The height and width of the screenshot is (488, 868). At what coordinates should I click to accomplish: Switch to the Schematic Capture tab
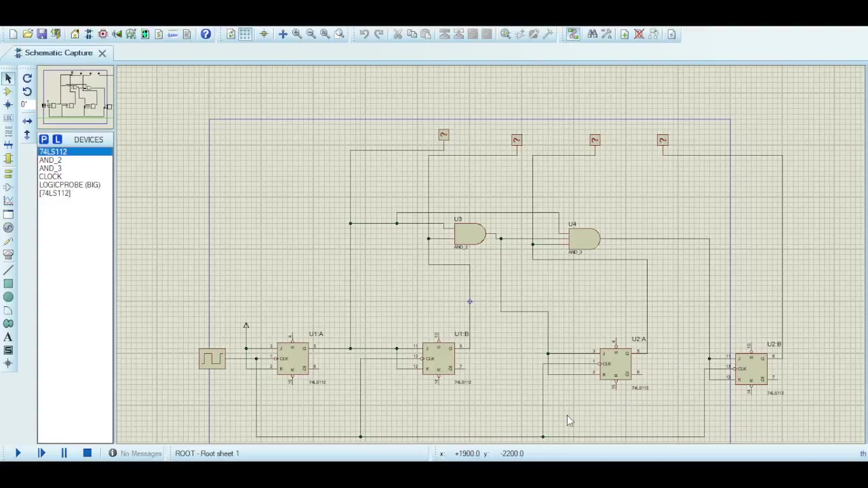58,53
